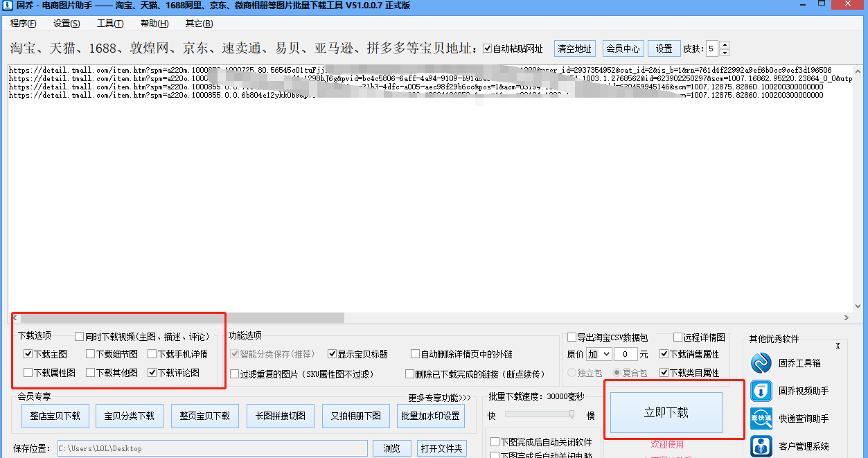
Task: Click 立即下载 button
Action: tap(666, 412)
